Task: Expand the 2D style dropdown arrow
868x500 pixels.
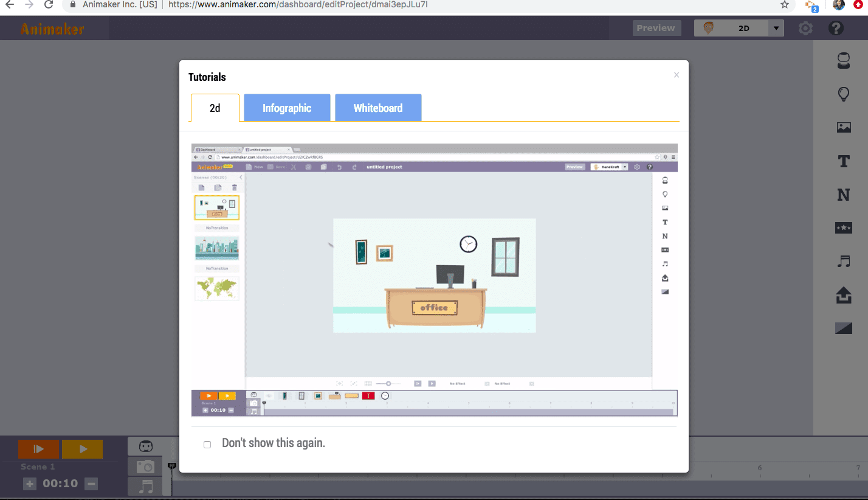Action: [776, 28]
